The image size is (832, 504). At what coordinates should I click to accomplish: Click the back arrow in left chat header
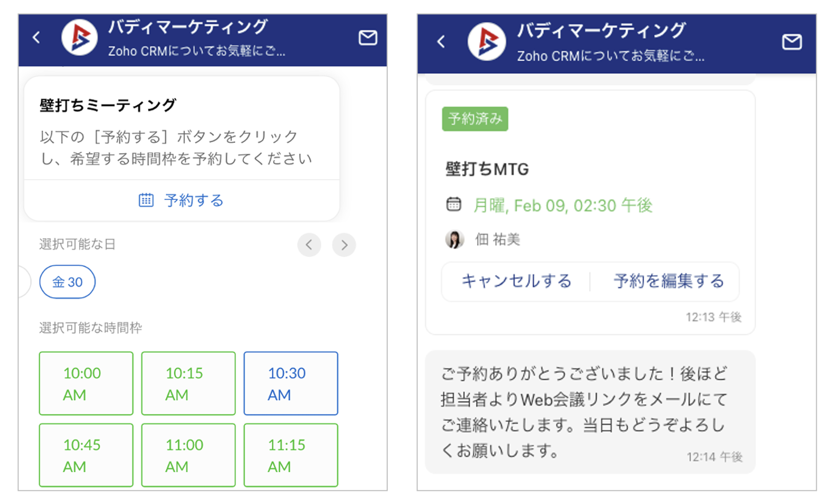[x=36, y=38]
